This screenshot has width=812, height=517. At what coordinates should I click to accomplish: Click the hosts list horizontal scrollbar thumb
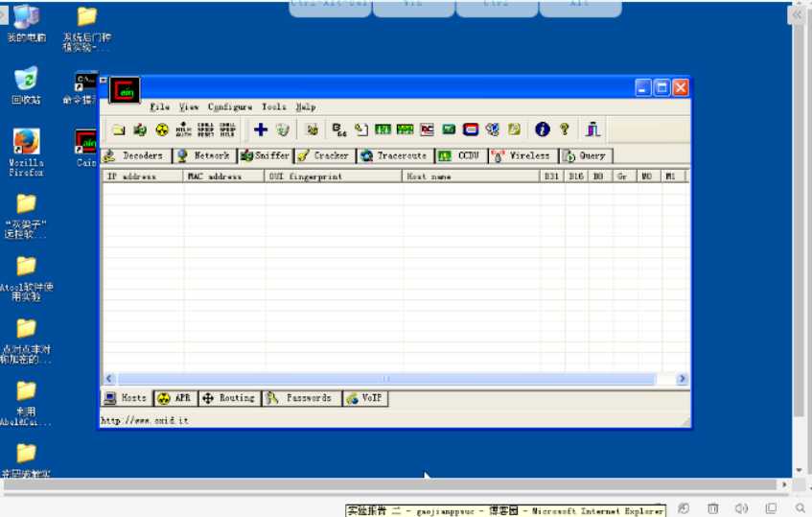point(386,379)
